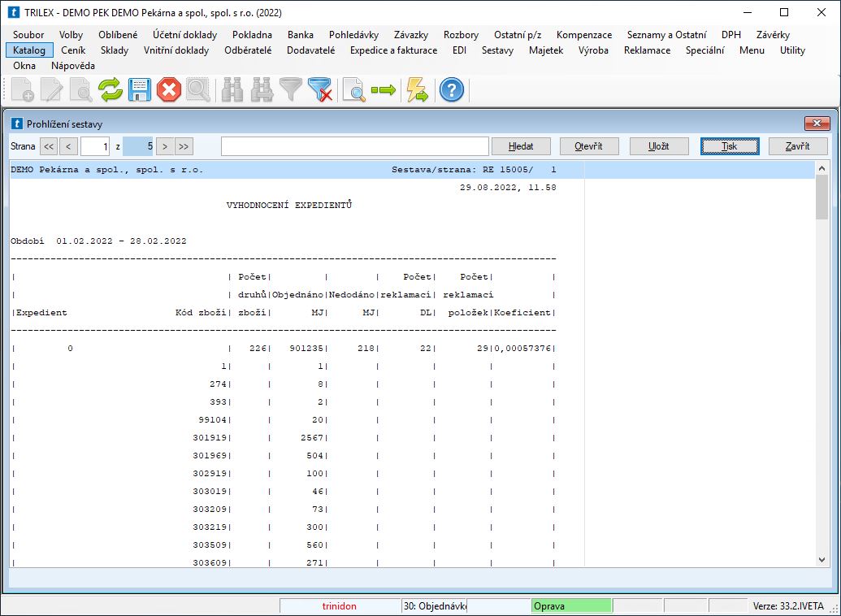Close the Prohlížení sestavy window with red X
Image resolution: width=841 pixels, height=616 pixels.
[x=817, y=124]
